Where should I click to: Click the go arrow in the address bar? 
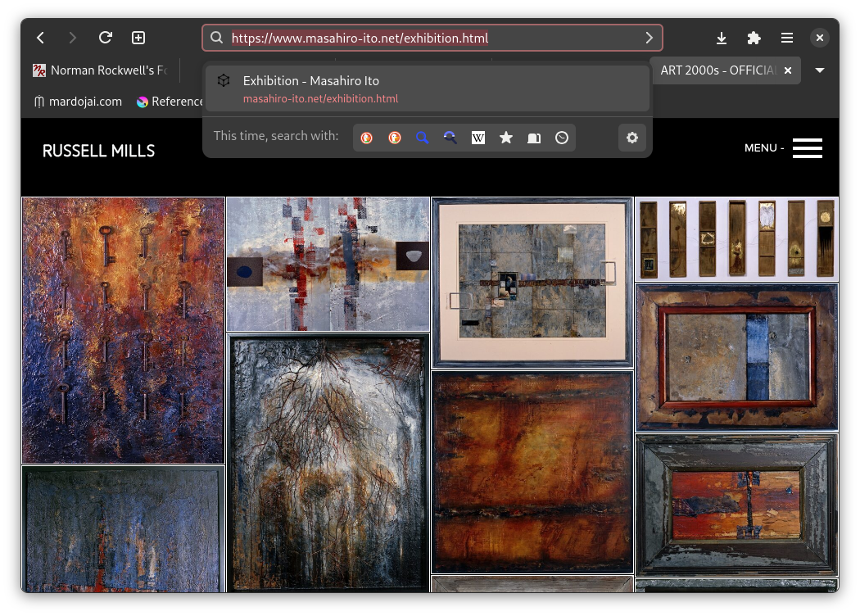[649, 38]
